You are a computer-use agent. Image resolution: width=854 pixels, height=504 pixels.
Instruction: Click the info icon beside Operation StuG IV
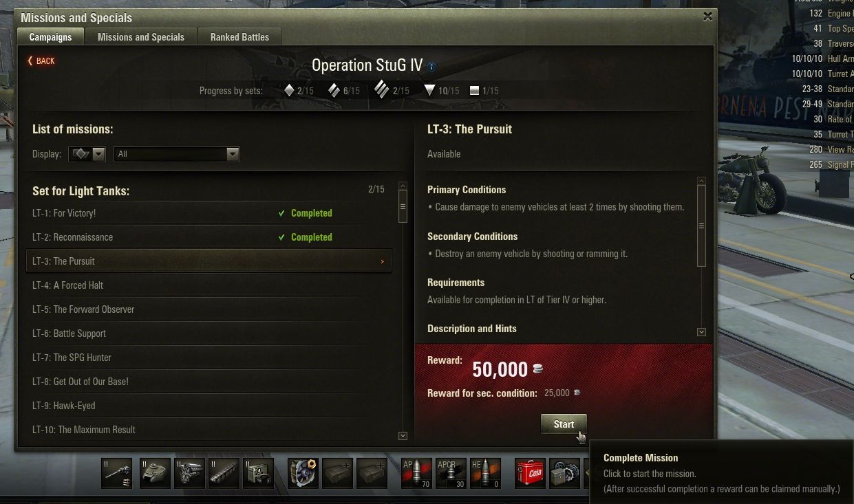coord(431,67)
